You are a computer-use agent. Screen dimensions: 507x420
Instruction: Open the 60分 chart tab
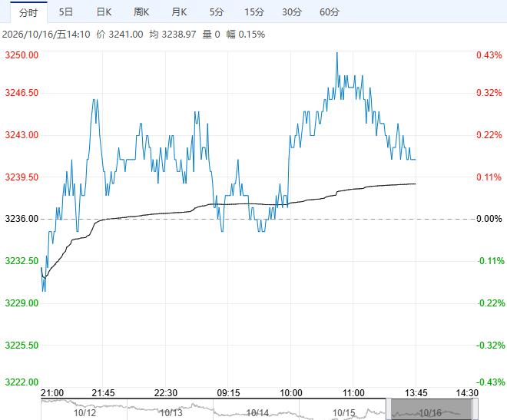pyautogui.click(x=330, y=12)
